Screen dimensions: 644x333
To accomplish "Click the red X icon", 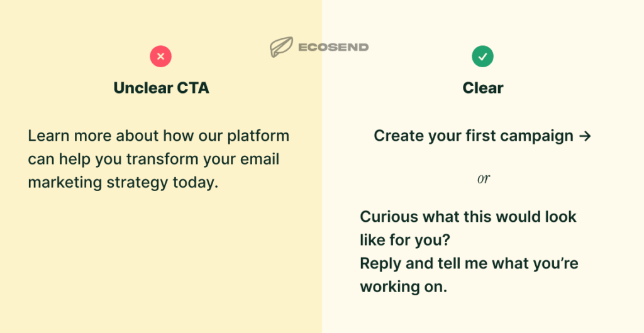I will click(160, 57).
